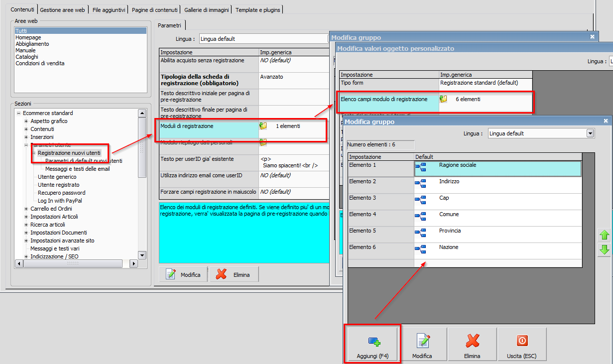Click Elimina in the front Modifica gruppo dialog
Viewport: 613px width, 364px height.
point(472,344)
